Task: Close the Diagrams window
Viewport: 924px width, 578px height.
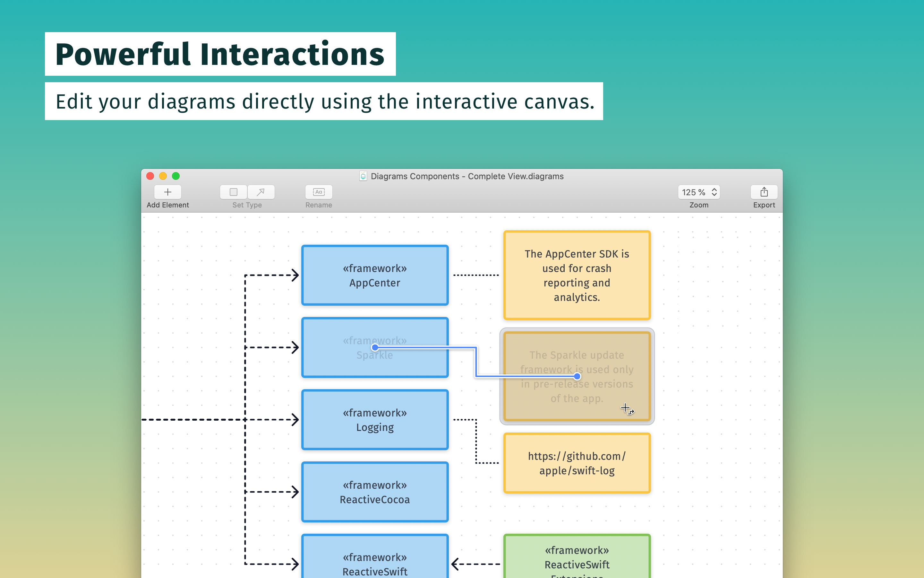Action: [x=150, y=176]
